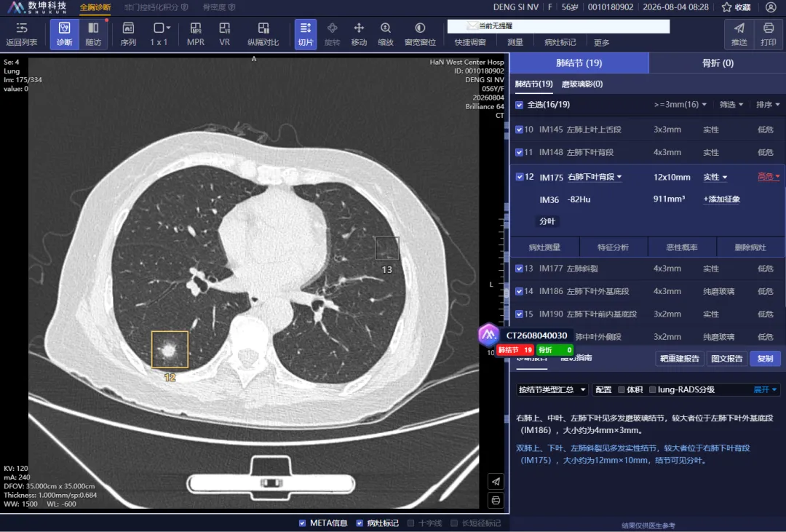786x532 pixels.
Task: Click the 数坤科技 logo
Action: coord(36,7)
